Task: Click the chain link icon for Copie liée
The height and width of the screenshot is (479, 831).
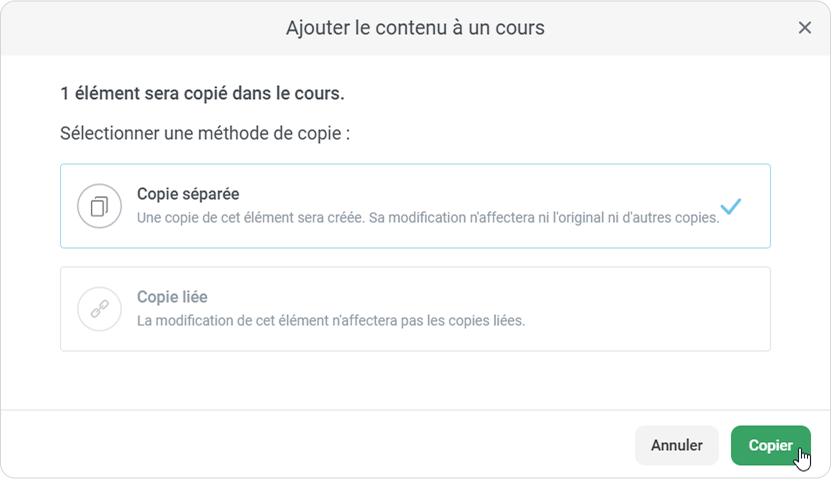Action: (x=99, y=309)
